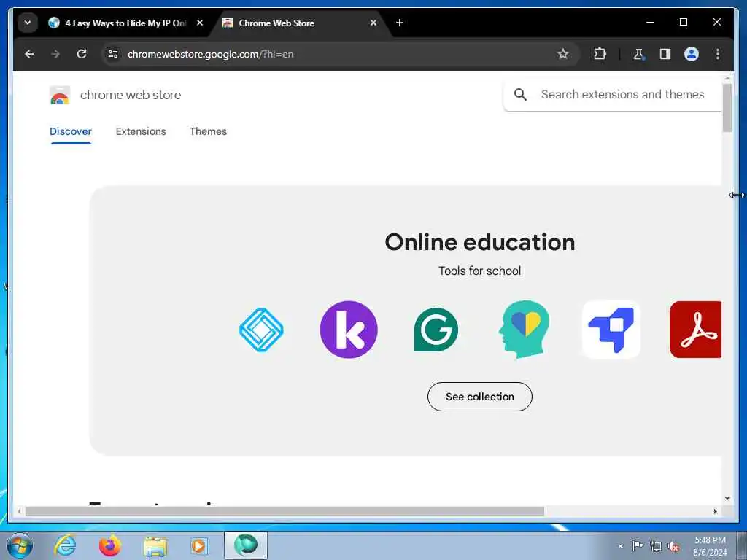
Task: Launch Firefox from the taskbar
Action: pos(109,545)
